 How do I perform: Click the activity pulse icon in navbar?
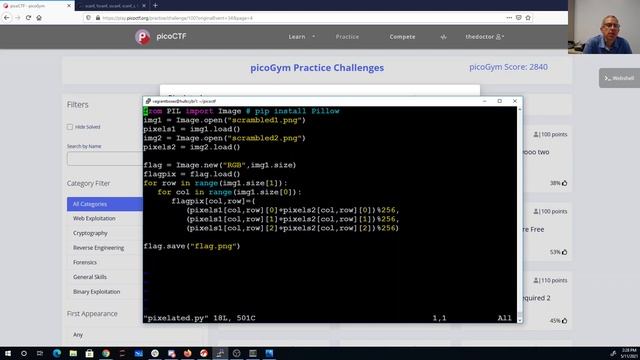pyautogui.click(x=443, y=37)
